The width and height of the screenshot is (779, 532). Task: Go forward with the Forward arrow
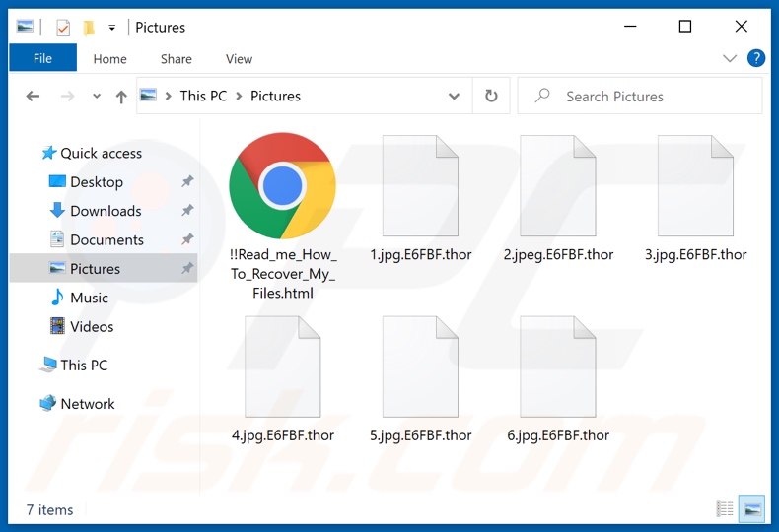point(67,97)
